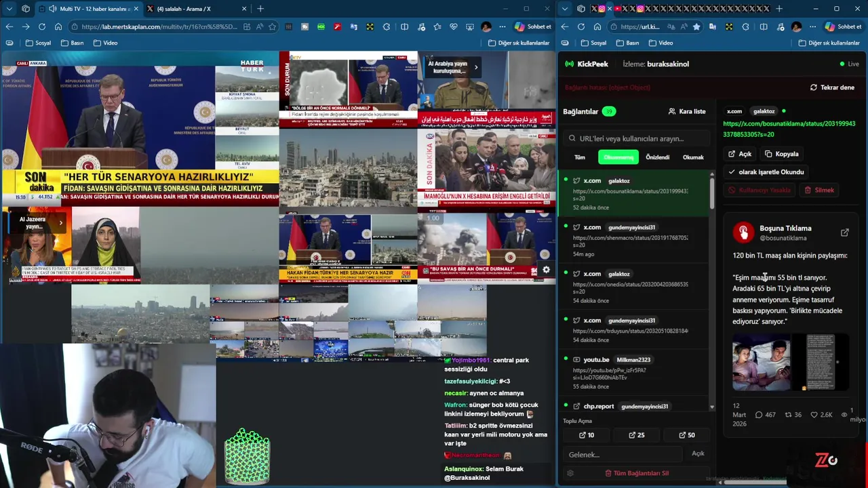Select the Okunmamış filter tab
868x488 pixels.
point(618,157)
